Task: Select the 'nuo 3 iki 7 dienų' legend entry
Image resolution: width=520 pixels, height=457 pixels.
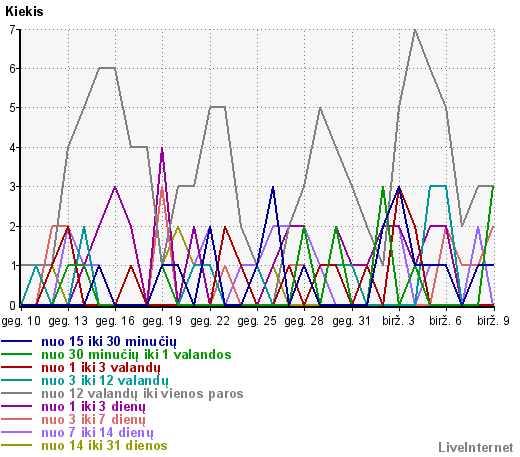Action: [93, 420]
